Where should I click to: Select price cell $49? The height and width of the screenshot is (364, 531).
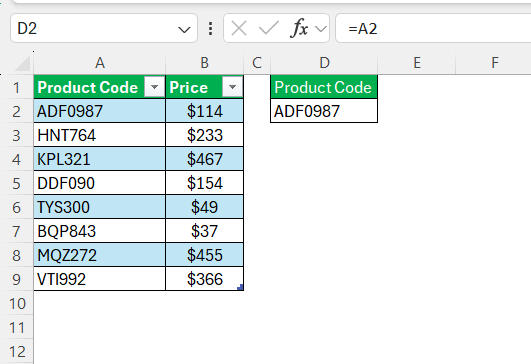205,207
